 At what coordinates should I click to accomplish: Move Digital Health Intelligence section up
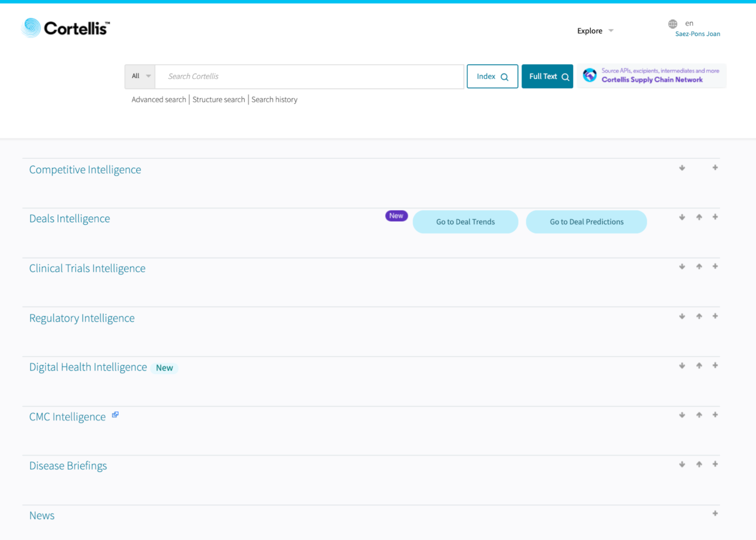click(x=699, y=365)
